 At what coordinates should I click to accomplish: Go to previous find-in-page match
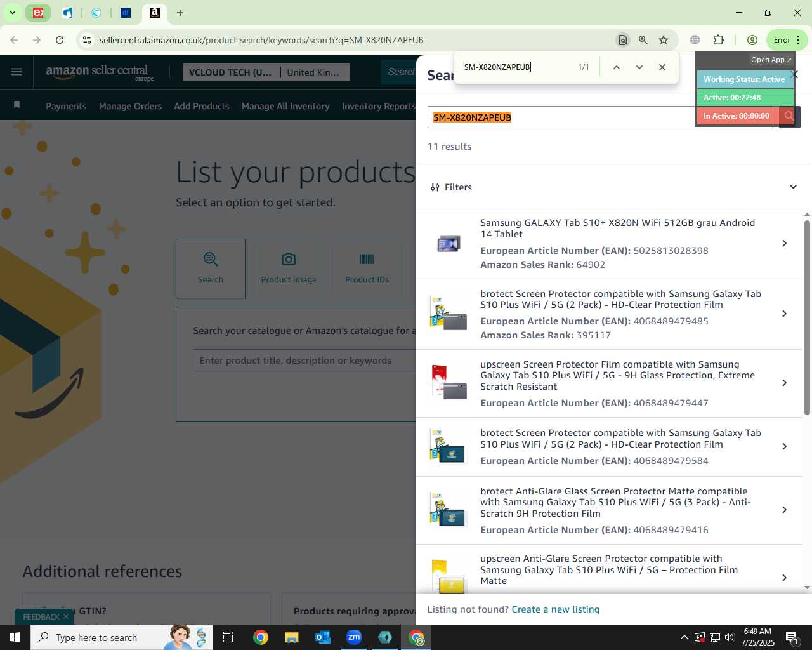coord(616,67)
